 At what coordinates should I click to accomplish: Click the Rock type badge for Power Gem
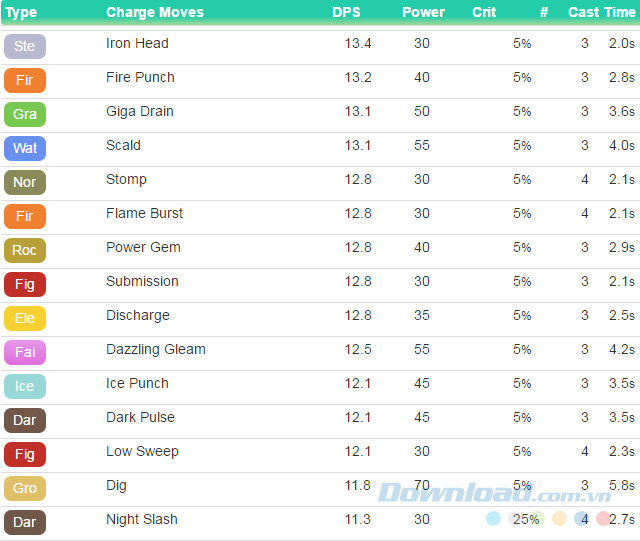pos(25,250)
